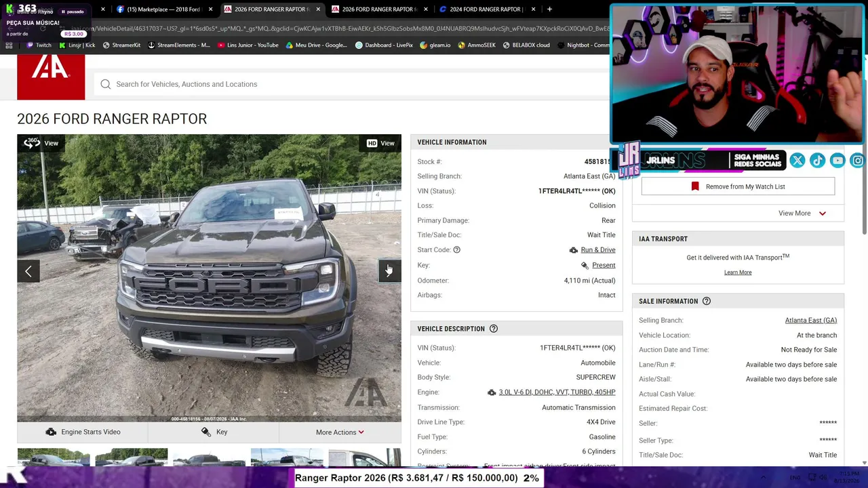Open the Meu Drive - Google bookmark

317,45
